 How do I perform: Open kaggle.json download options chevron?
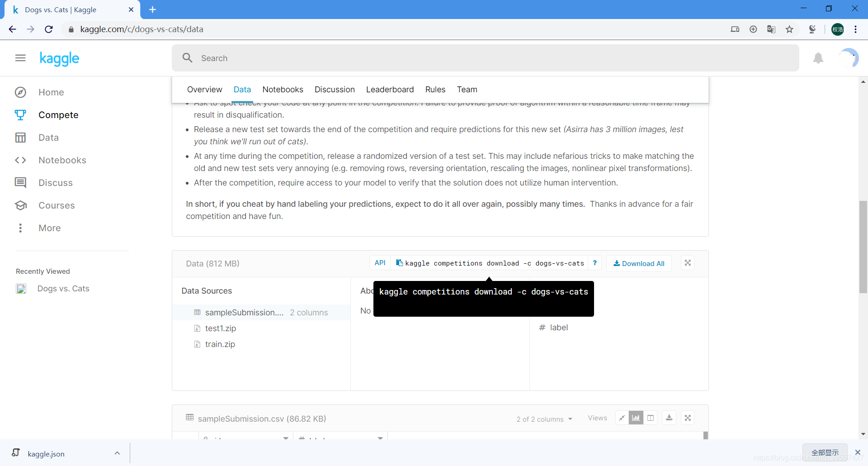[x=117, y=453]
